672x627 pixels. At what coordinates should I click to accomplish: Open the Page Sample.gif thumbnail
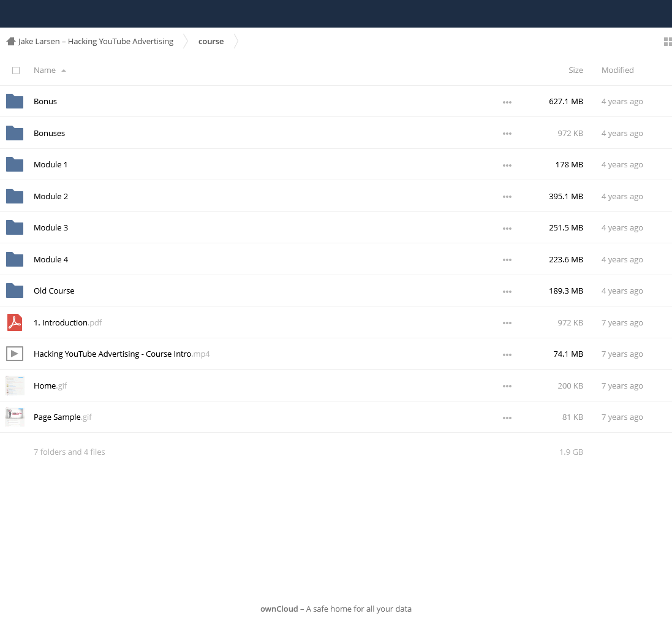pos(15,417)
